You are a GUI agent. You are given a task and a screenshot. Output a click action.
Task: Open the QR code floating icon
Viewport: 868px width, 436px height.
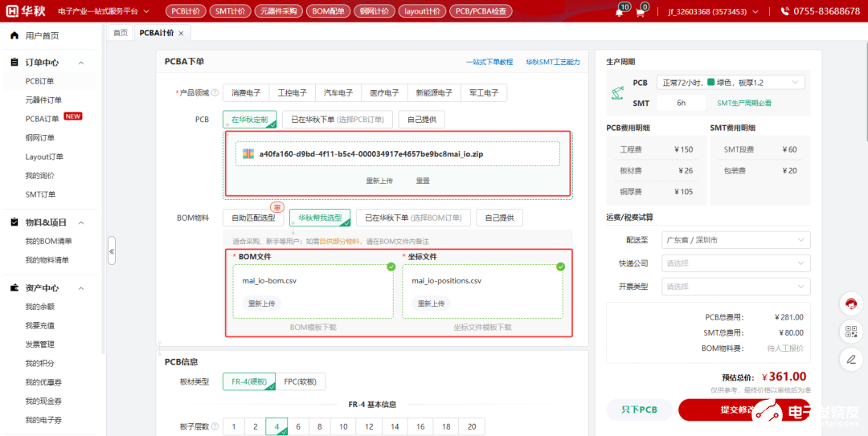851,332
